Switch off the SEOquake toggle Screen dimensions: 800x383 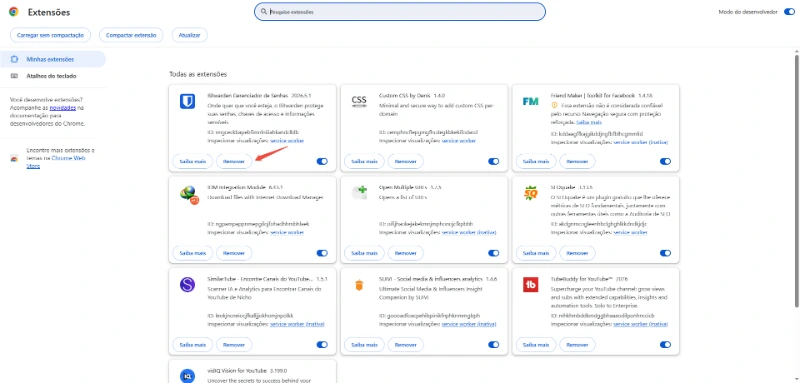(x=665, y=253)
